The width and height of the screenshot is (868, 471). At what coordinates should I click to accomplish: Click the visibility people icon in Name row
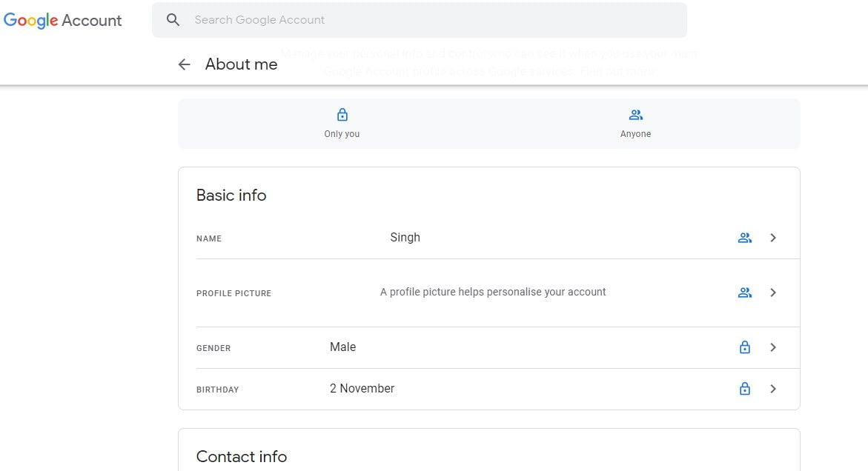(x=745, y=238)
